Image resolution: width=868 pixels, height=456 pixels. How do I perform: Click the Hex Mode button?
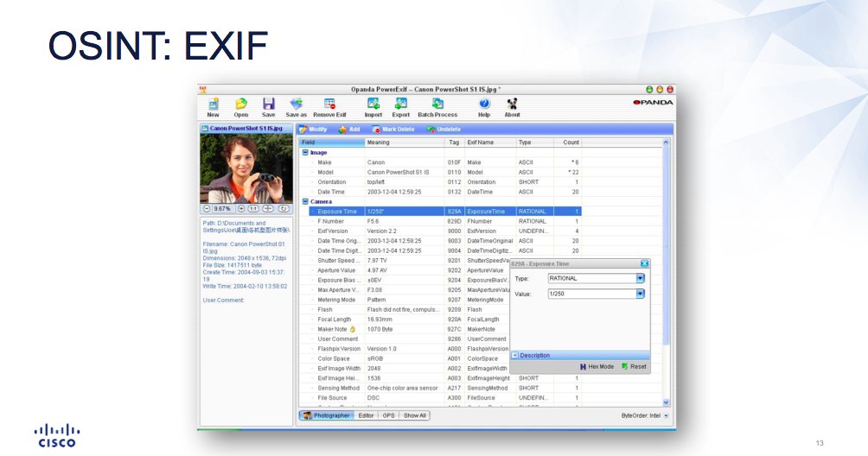coord(597,367)
